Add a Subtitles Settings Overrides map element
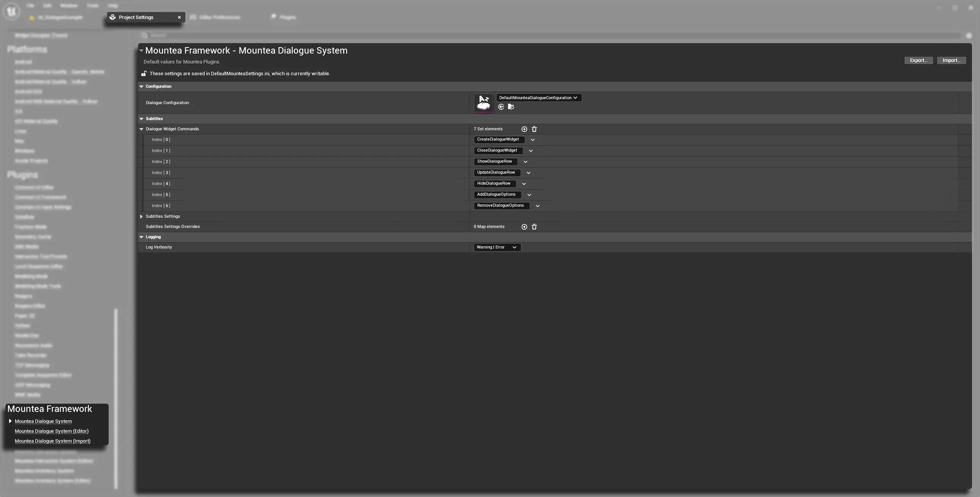The height and width of the screenshot is (497, 980). pyautogui.click(x=524, y=227)
